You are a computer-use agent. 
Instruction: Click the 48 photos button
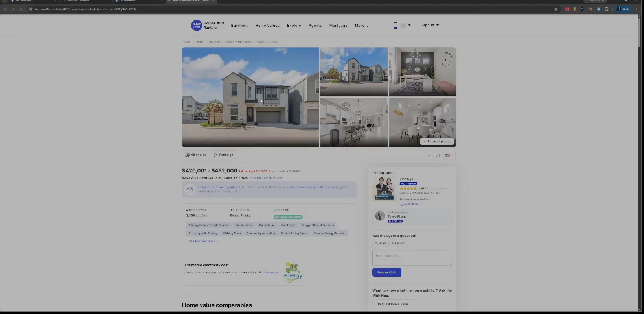click(195, 155)
